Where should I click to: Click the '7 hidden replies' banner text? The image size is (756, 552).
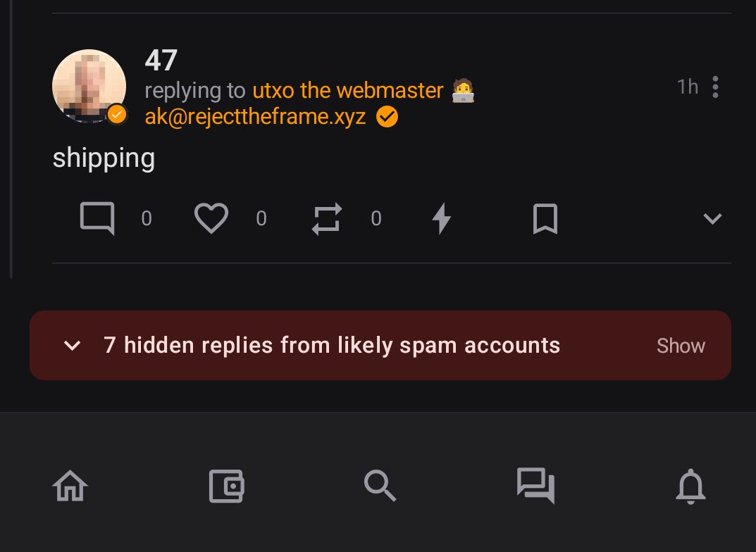coord(332,346)
